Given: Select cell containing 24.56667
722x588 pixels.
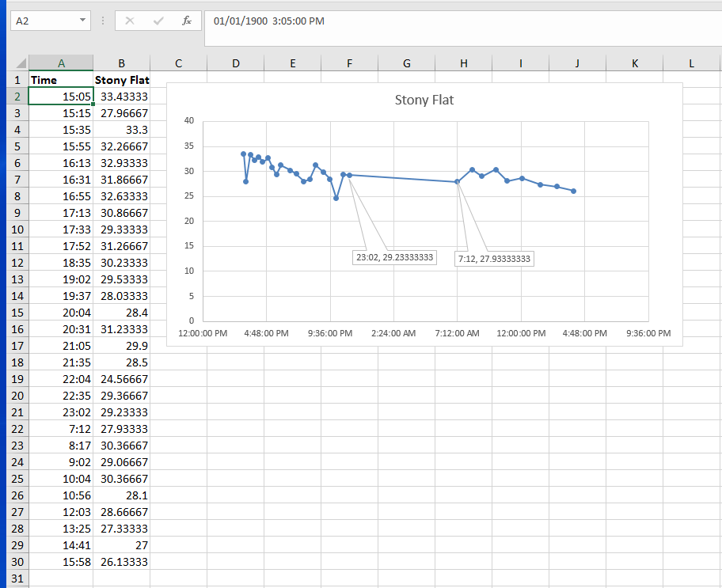Looking at the screenshot, I should click(x=122, y=379).
